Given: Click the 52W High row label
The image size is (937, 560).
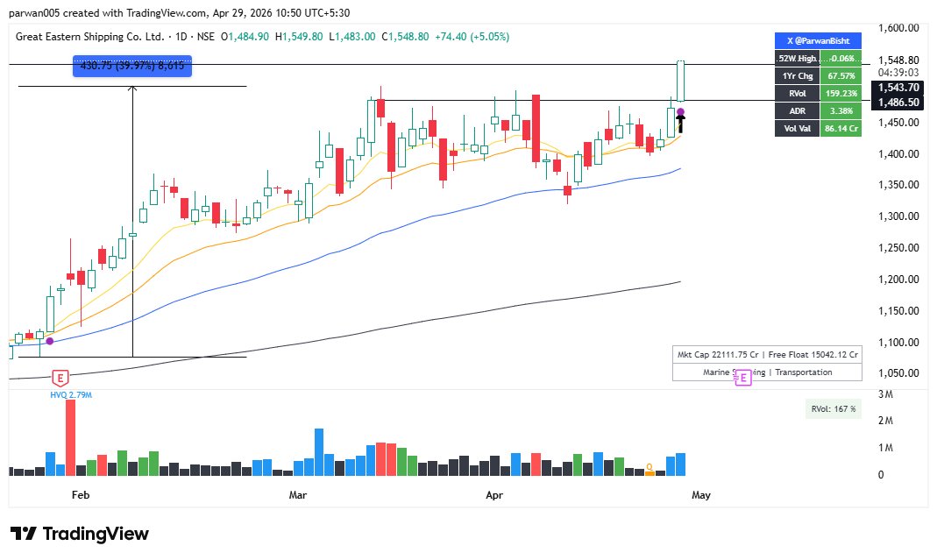Looking at the screenshot, I should 797,59.
